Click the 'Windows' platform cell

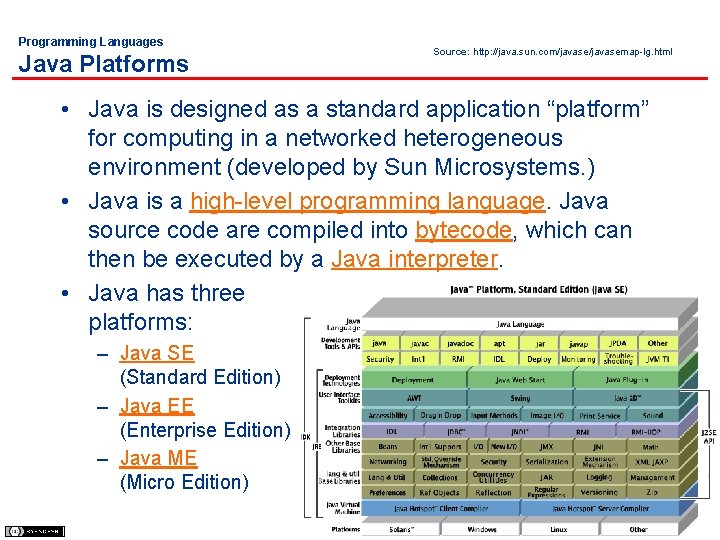[x=481, y=529]
